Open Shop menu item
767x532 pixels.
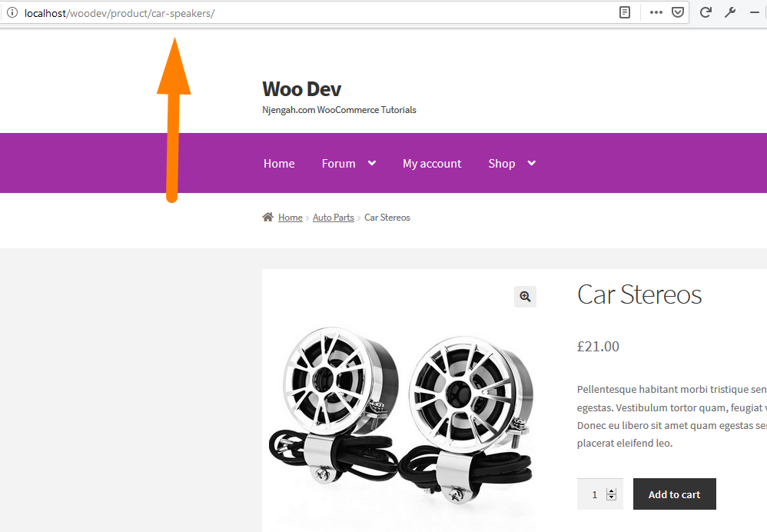pyautogui.click(x=501, y=164)
